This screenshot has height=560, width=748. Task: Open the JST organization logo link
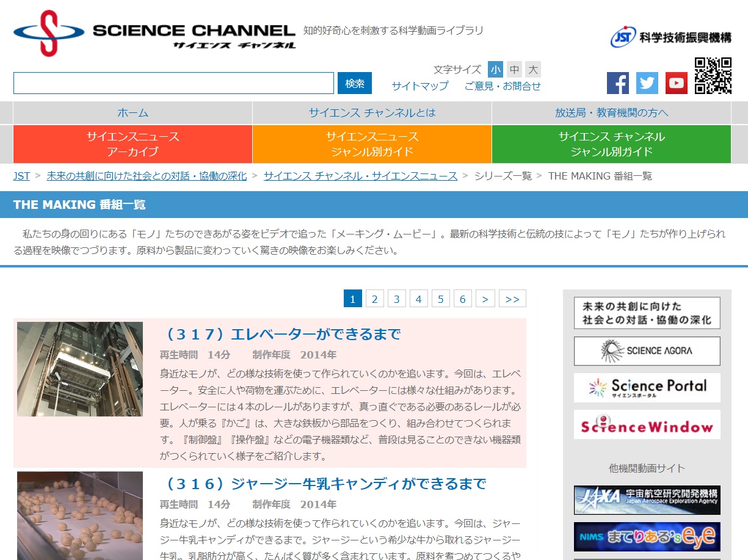[670, 37]
